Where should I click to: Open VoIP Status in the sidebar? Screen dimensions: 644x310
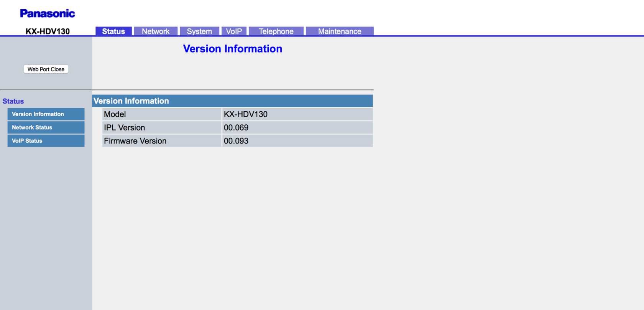click(x=46, y=141)
